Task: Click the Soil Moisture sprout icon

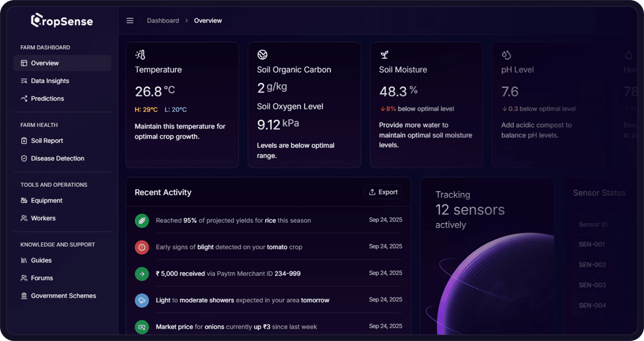Action: pyautogui.click(x=384, y=55)
